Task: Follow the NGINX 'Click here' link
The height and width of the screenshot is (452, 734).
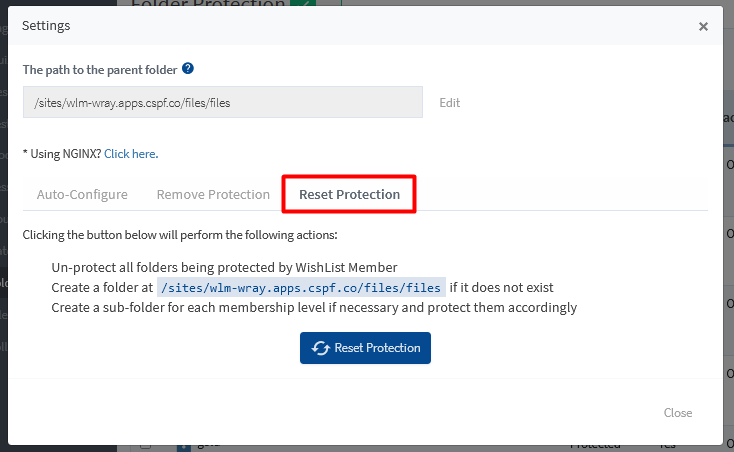Action: pos(130,154)
